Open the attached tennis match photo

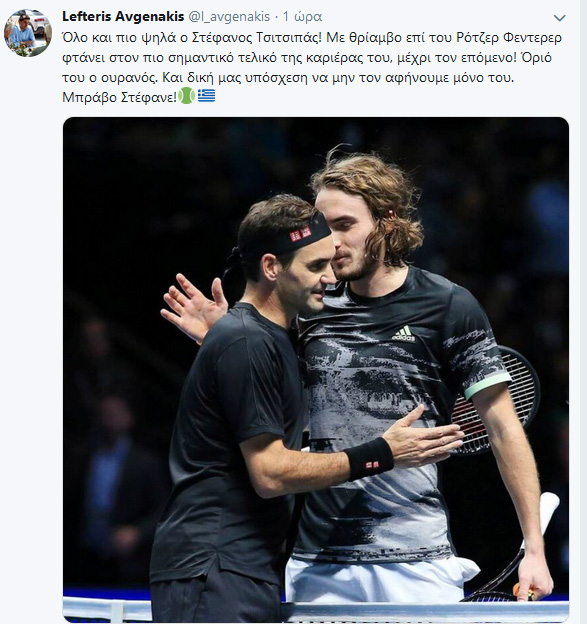316,370
